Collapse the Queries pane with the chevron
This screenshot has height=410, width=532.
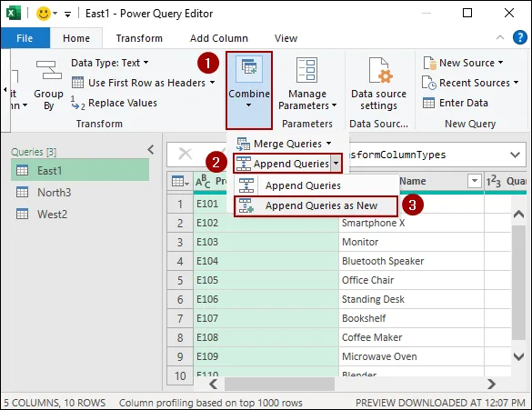point(151,150)
